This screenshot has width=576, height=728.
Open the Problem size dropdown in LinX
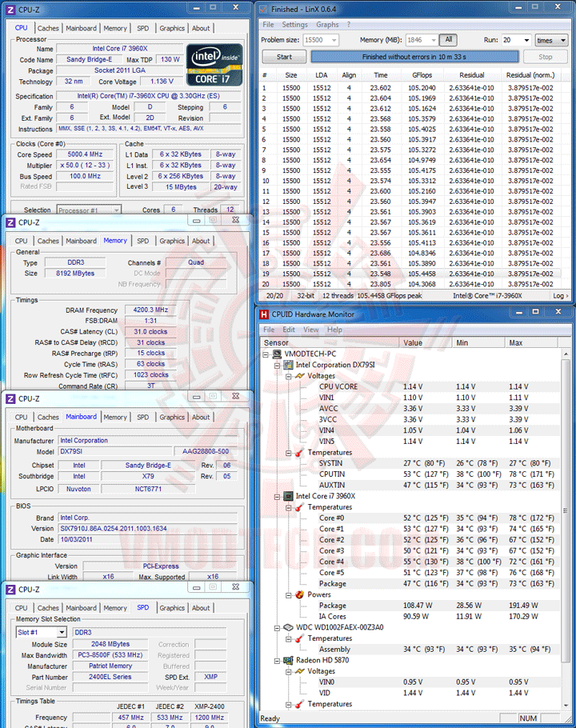pos(334,40)
